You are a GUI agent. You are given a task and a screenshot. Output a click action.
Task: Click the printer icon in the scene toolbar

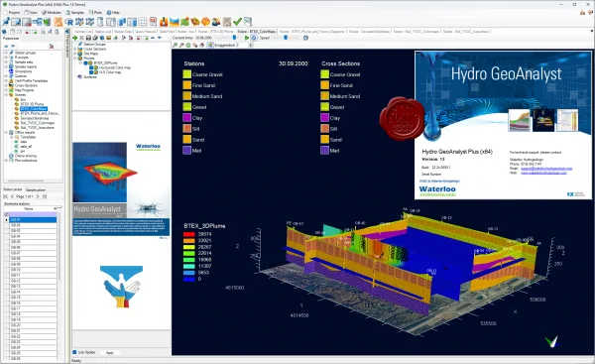point(95,38)
